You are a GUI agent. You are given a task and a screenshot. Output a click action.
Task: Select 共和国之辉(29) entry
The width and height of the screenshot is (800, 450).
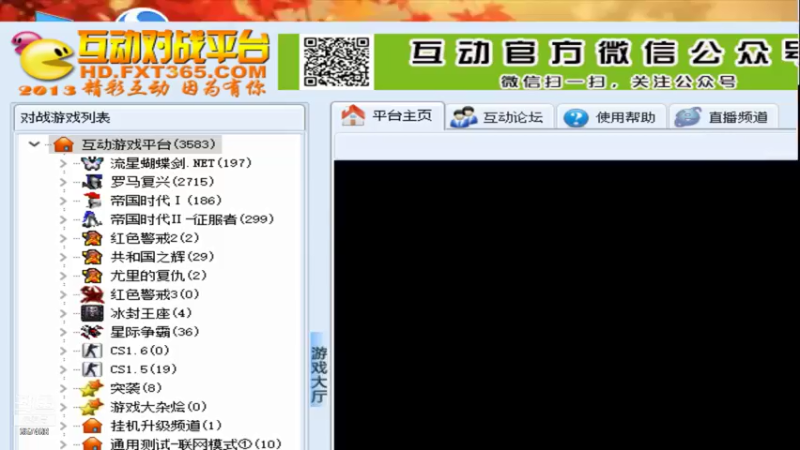(x=162, y=257)
